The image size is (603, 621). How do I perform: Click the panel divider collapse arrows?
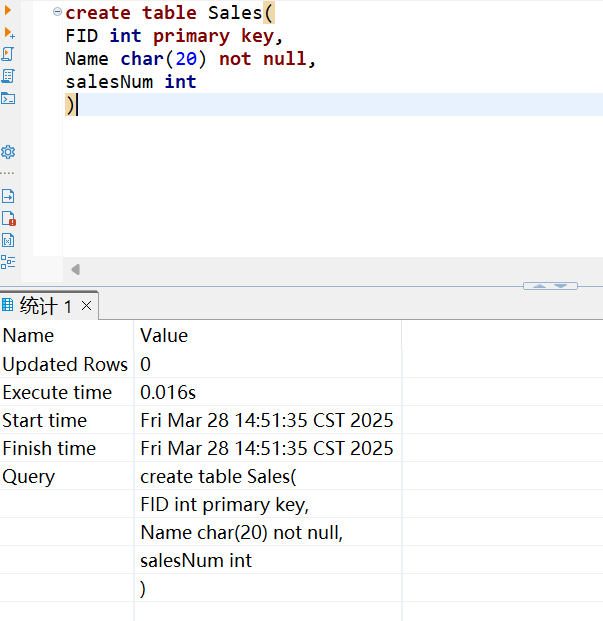550,286
